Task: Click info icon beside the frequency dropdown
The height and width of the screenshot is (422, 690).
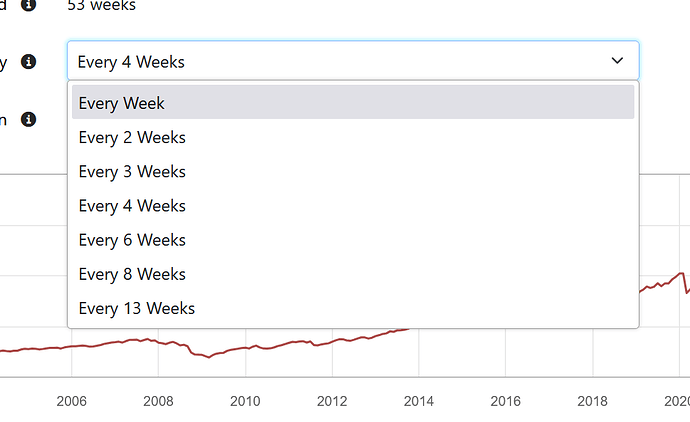Action: pyautogui.click(x=29, y=62)
